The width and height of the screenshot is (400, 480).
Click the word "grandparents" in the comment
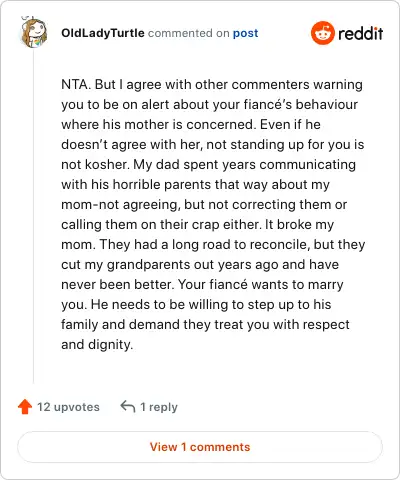(151, 265)
